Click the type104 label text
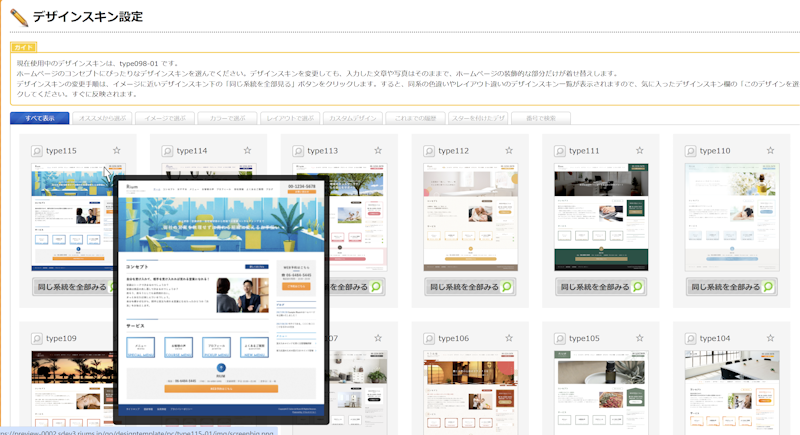 tap(715, 339)
